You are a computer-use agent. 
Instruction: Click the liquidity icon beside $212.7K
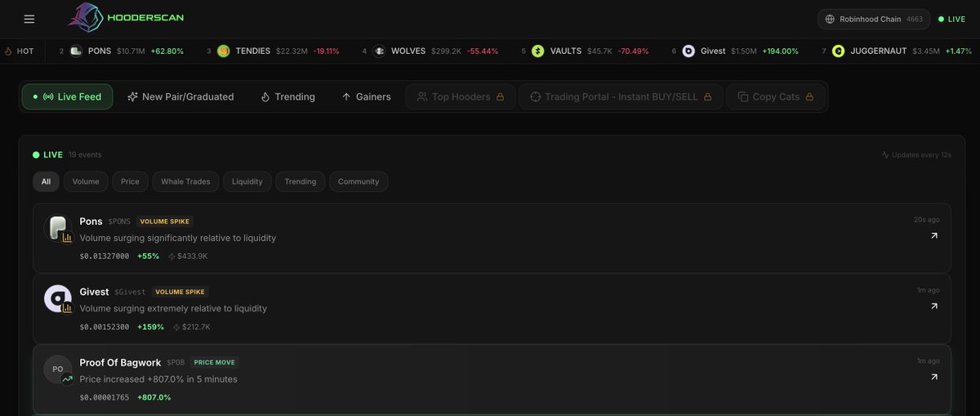tap(176, 327)
